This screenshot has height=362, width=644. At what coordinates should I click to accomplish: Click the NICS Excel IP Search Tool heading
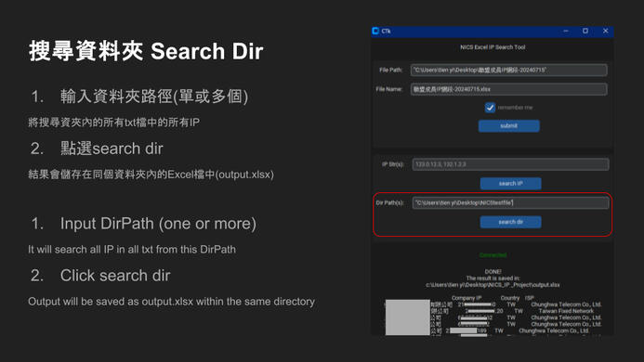pyautogui.click(x=493, y=47)
